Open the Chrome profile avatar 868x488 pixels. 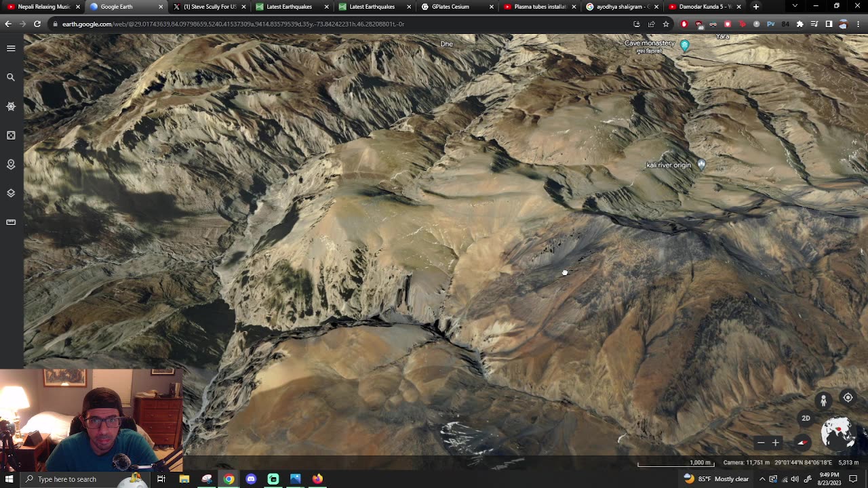click(x=843, y=24)
